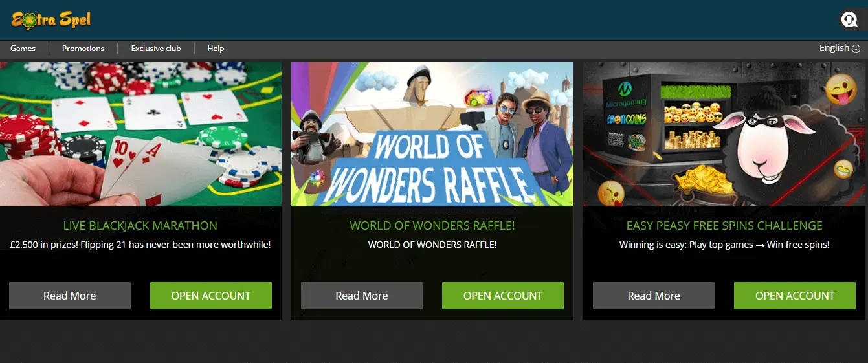
Task: Click the World of Wonders Raffle banner
Action: (432, 134)
